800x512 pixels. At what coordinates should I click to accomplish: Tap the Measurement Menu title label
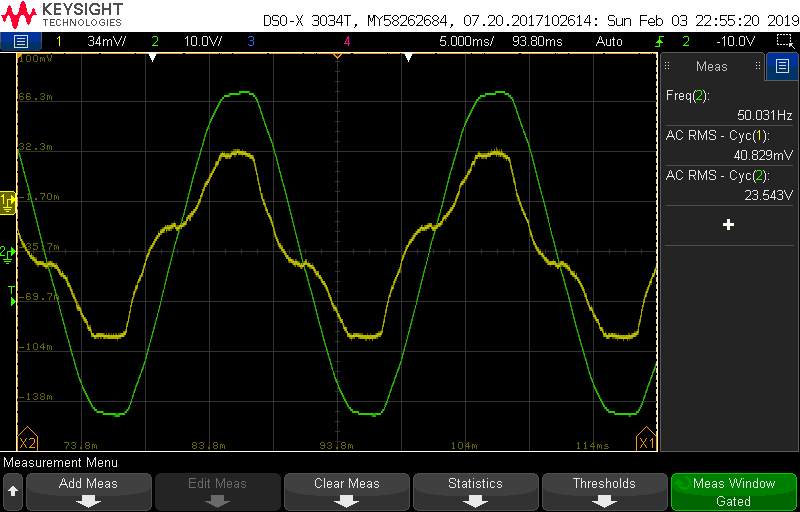pos(60,463)
